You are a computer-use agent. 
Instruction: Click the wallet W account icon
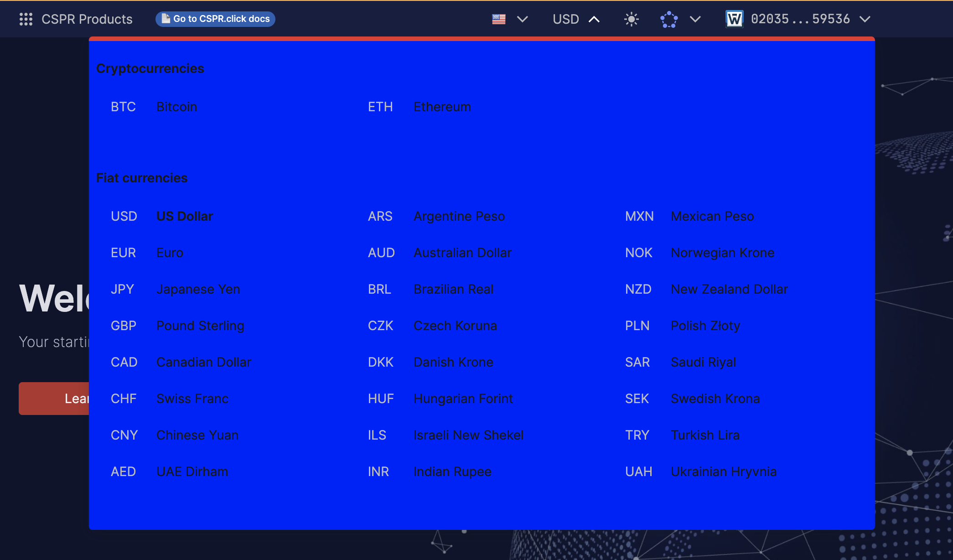(x=734, y=19)
